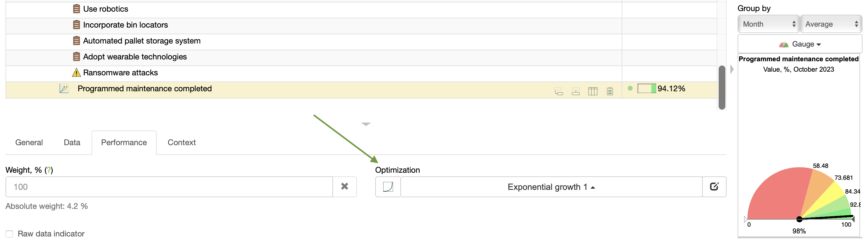Image resolution: width=868 pixels, height=245 pixels.
Task: Click the org-chart view icon in the indicator row
Action: pos(576,91)
